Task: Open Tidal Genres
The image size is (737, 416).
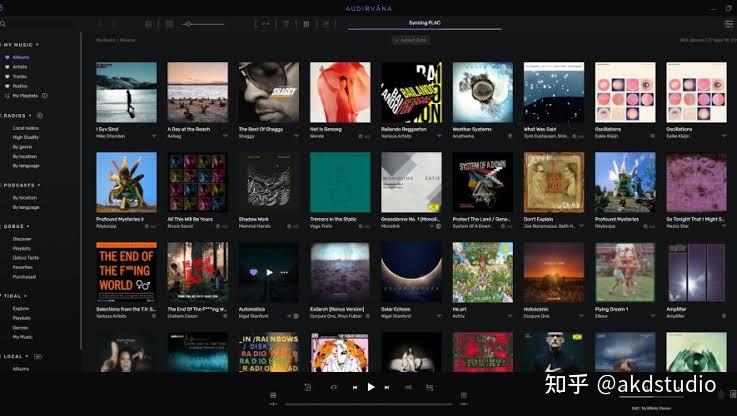Action: tap(20, 328)
